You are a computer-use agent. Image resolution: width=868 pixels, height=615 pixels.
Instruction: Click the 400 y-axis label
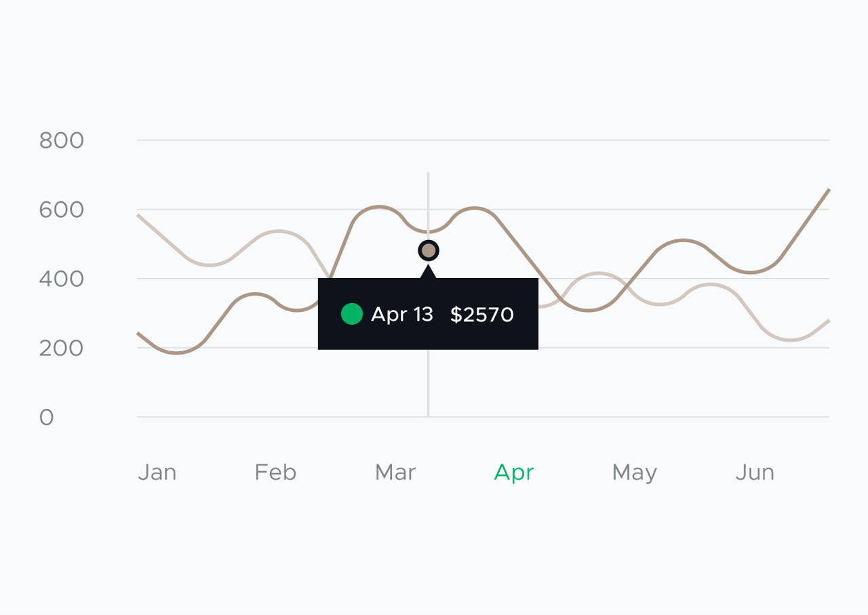tap(62, 279)
